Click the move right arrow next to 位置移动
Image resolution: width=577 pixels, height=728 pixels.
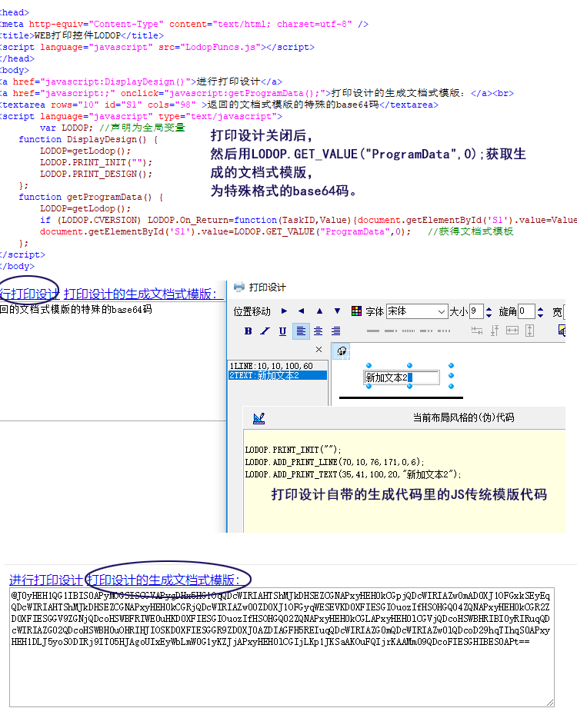point(284,311)
